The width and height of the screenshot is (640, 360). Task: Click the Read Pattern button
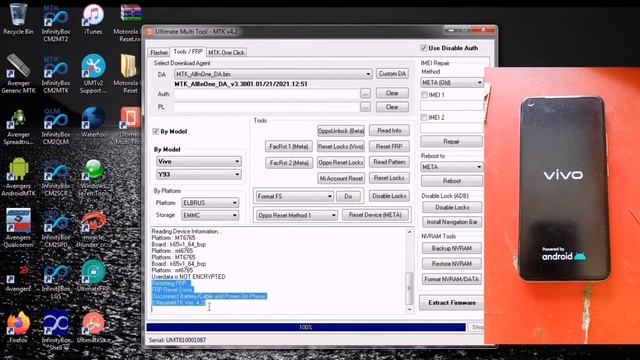pyautogui.click(x=389, y=162)
